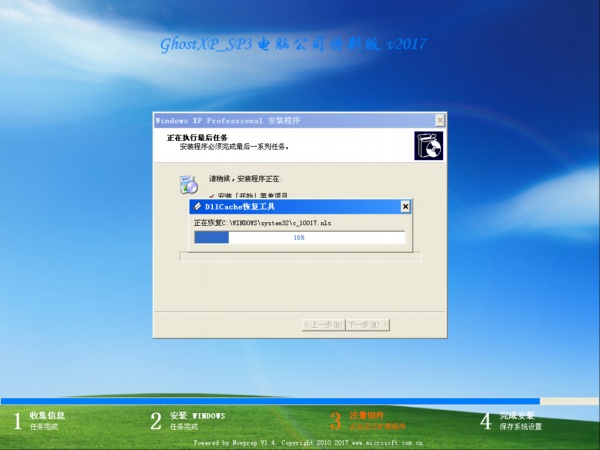The image size is (600, 450).
Task: Click the DllCache restore progress bar at 16%
Action: (x=300, y=237)
